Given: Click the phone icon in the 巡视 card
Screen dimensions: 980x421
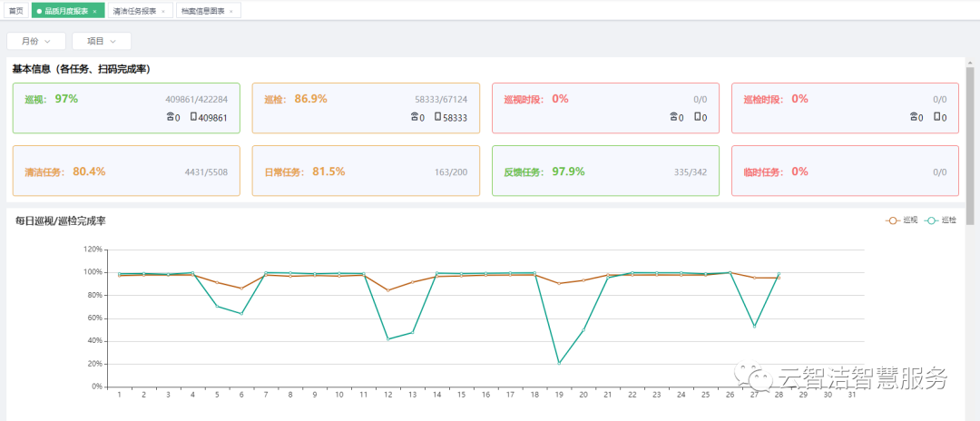Looking at the screenshot, I should click(x=170, y=117).
